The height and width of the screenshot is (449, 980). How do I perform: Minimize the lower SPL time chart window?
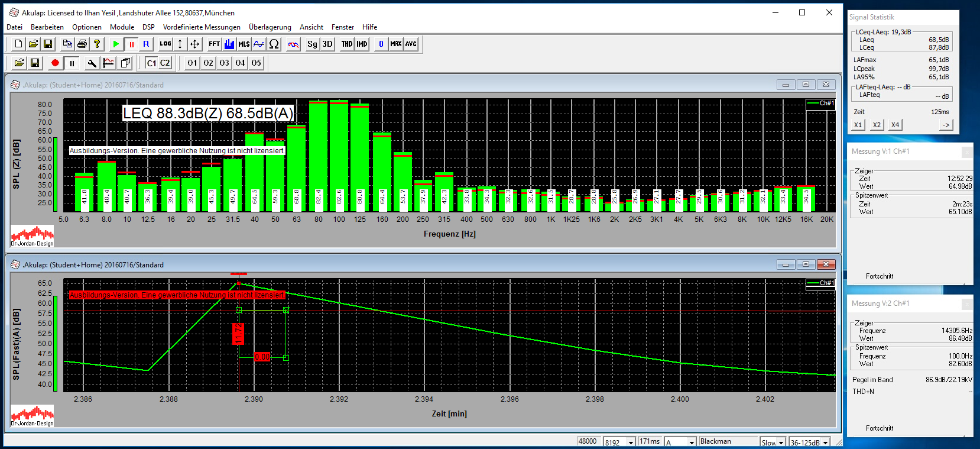pos(786,264)
